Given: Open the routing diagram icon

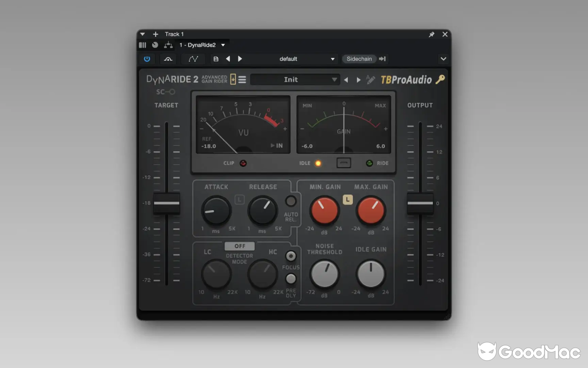Looking at the screenshot, I should click(169, 45).
